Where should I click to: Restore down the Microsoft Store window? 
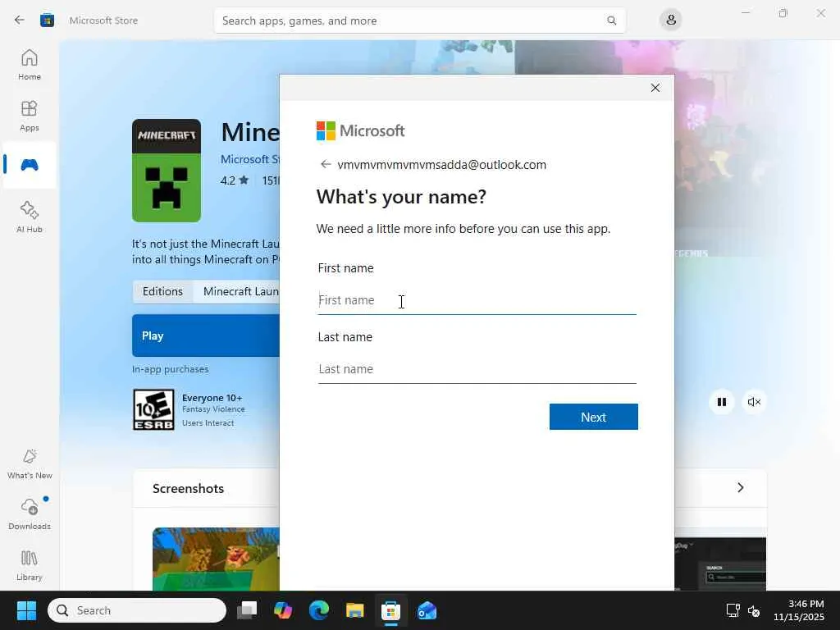[x=783, y=13]
